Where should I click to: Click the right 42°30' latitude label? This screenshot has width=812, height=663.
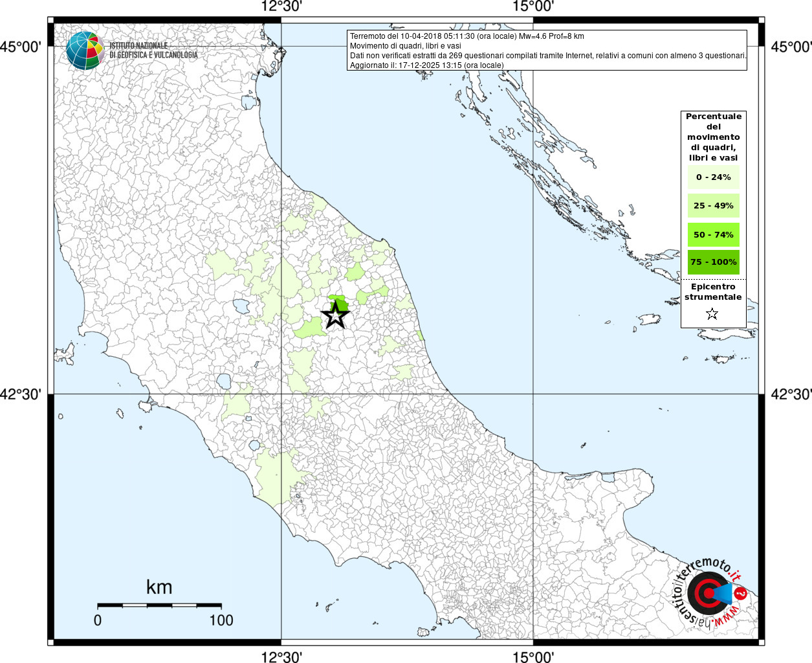(791, 394)
